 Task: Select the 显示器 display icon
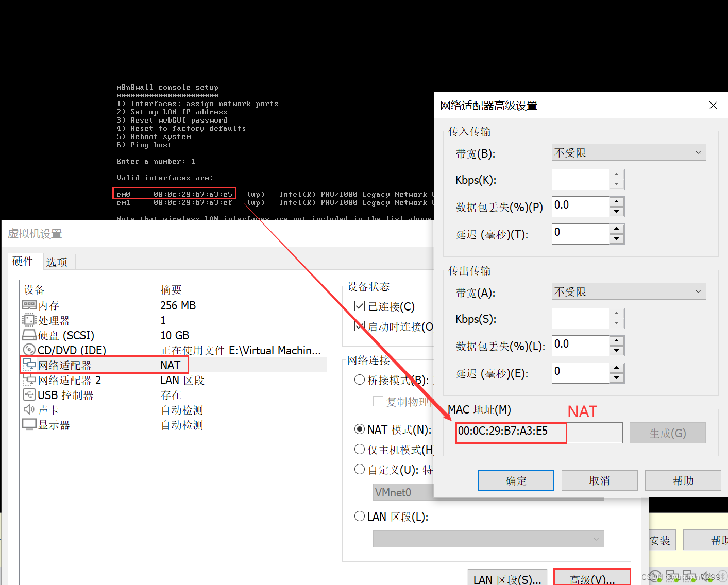point(29,425)
